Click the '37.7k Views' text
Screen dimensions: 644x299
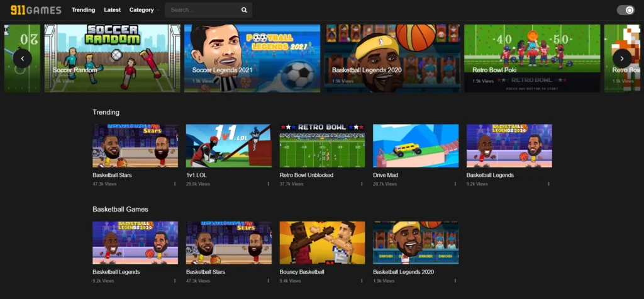click(292, 184)
